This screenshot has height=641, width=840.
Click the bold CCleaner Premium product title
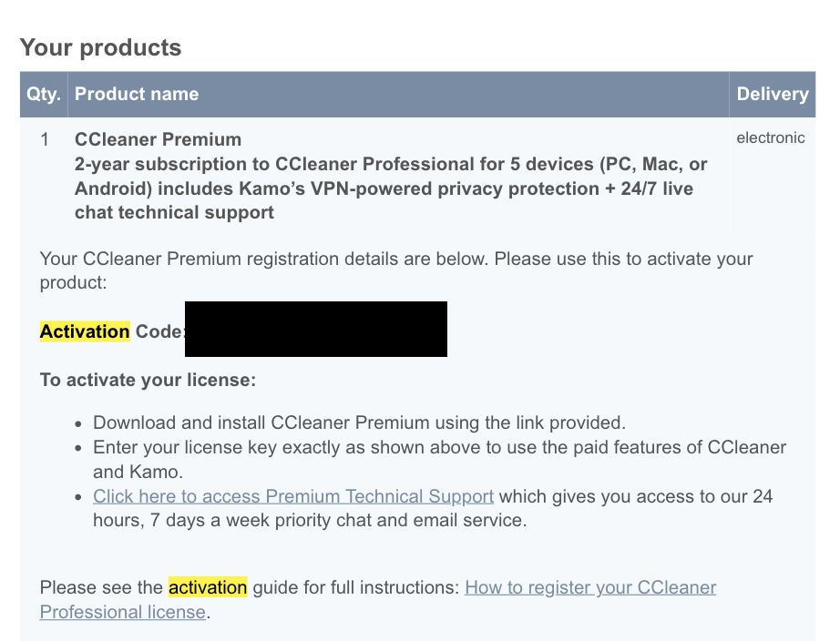click(158, 139)
